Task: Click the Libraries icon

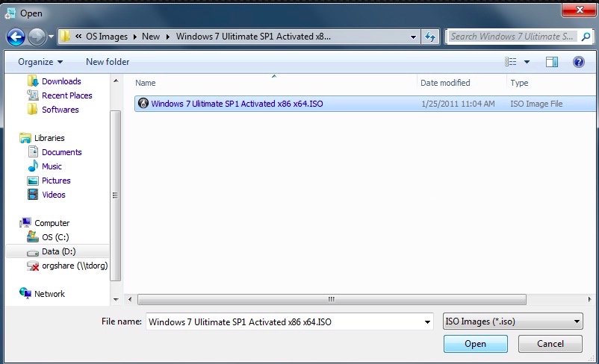Action: (x=25, y=138)
